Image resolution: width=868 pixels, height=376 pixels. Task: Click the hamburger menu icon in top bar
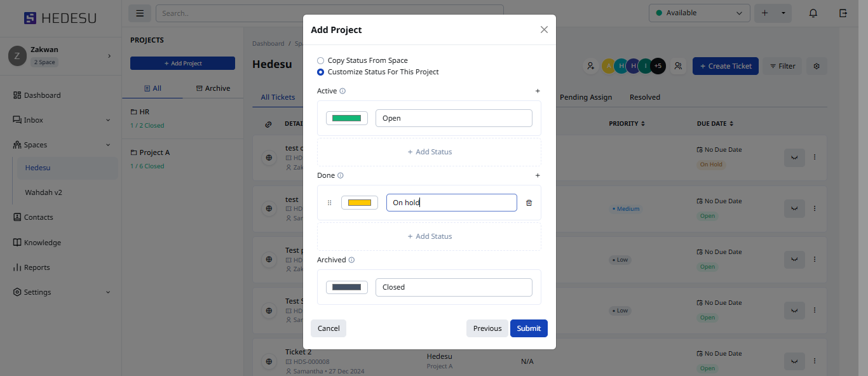[140, 13]
